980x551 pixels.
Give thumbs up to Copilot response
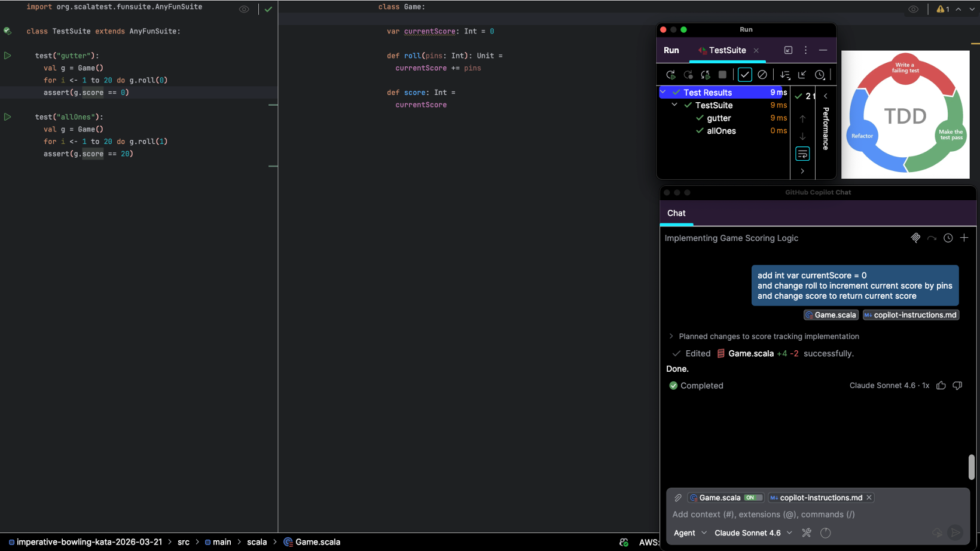coord(941,385)
